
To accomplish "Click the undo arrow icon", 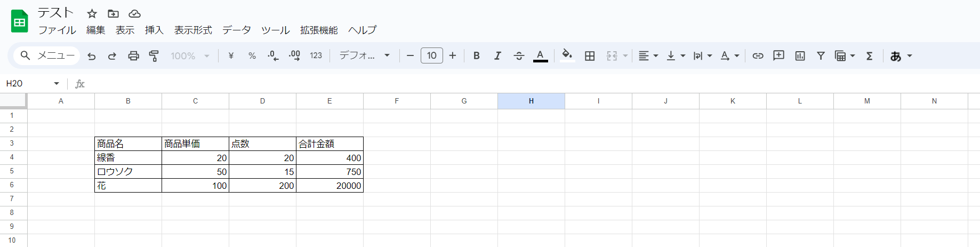I will point(92,56).
